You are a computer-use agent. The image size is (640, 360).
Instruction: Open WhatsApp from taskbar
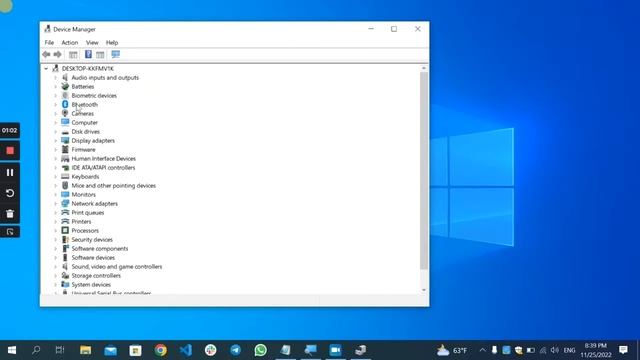(260, 350)
